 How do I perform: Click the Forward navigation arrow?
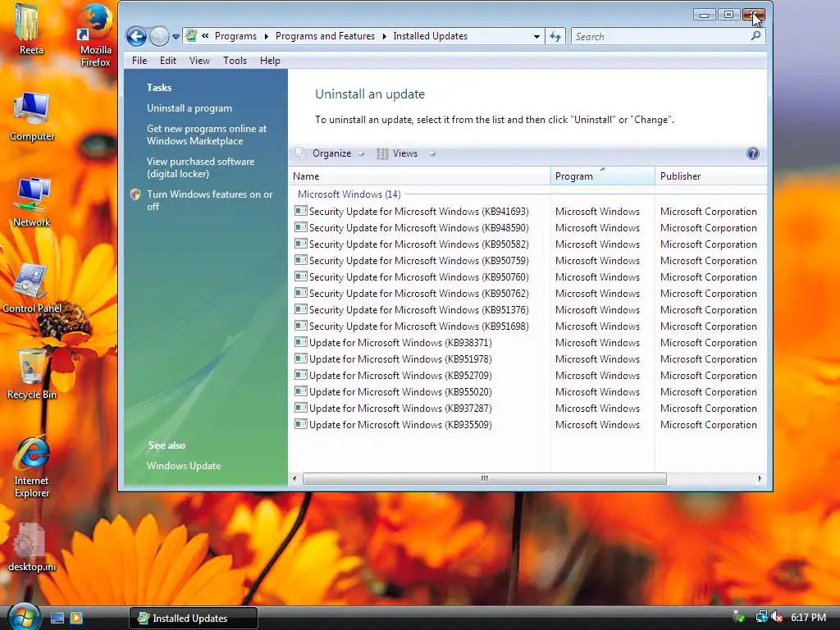coord(159,36)
